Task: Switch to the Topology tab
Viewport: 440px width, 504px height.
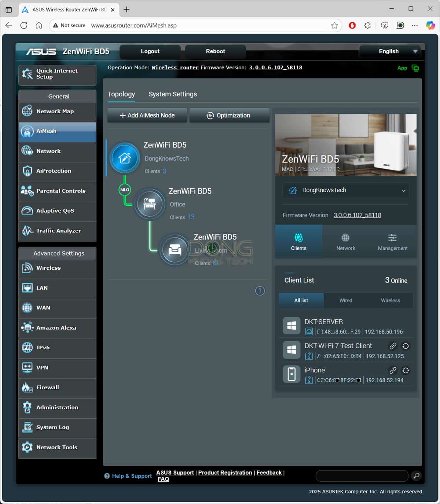Action: pos(121,94)
